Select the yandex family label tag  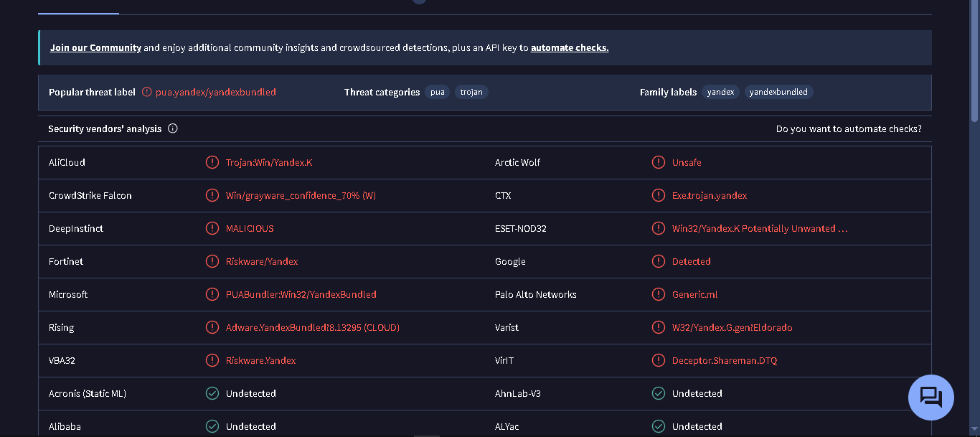[720, 92]
